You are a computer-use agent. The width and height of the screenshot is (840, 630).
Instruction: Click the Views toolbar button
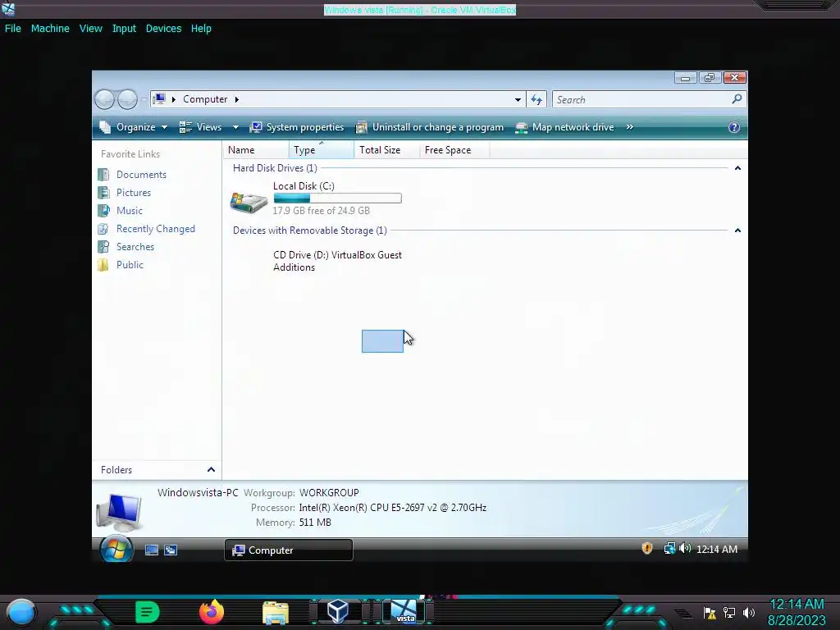tap(200, 127)
